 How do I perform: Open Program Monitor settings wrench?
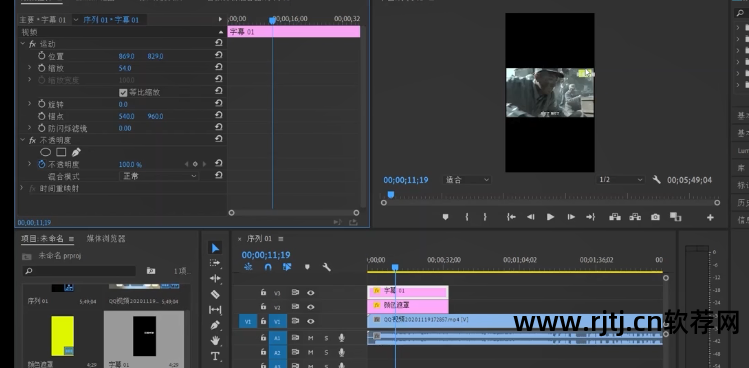pyautogui.click(x=657, y=180)
